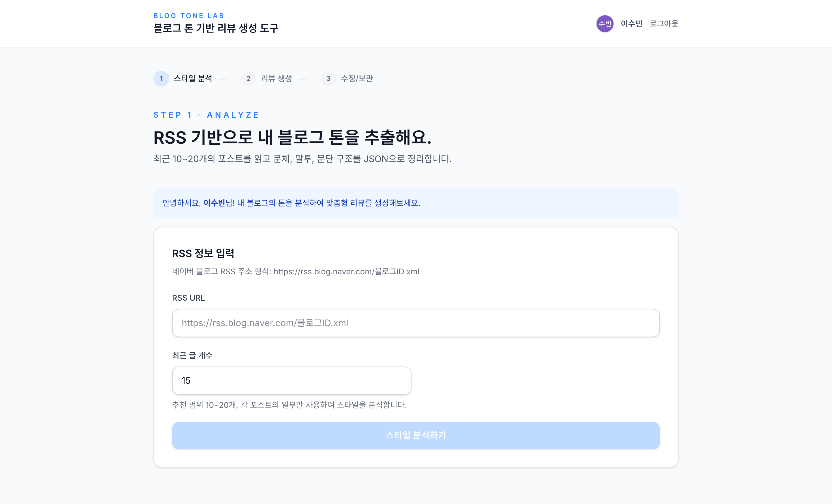
Task: Click the purple 수빈 profile avatar
Action: [604, 24]
